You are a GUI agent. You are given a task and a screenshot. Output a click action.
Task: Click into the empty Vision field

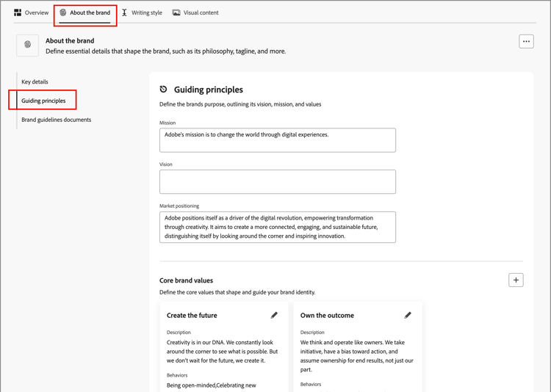(x=278, y=181)
